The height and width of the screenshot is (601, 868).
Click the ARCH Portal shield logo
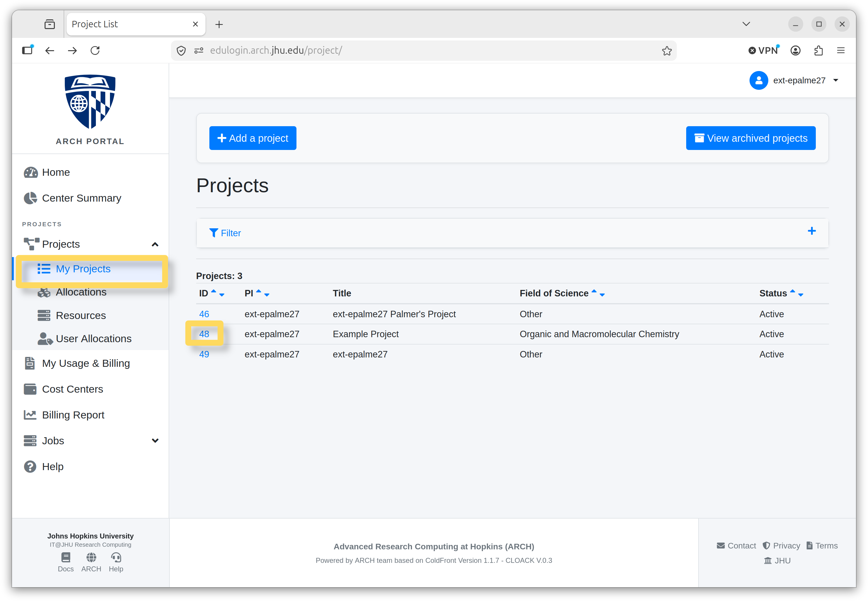coord(90,102)
